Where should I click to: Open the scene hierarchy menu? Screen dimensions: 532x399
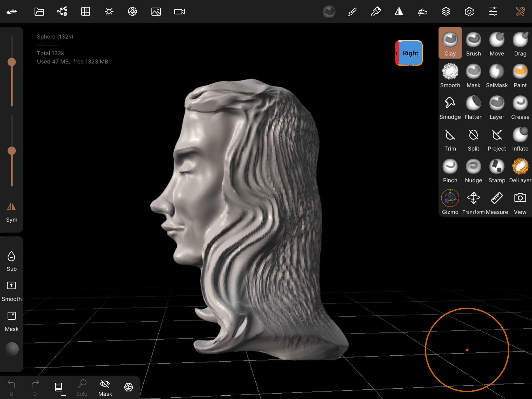tap(62, 12)
